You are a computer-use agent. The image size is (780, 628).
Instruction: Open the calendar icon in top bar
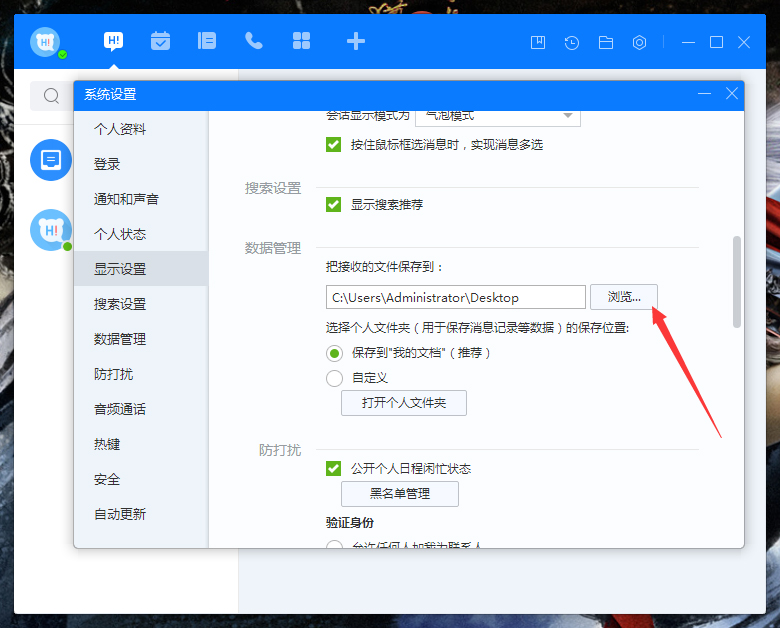[x=160, y=41]
